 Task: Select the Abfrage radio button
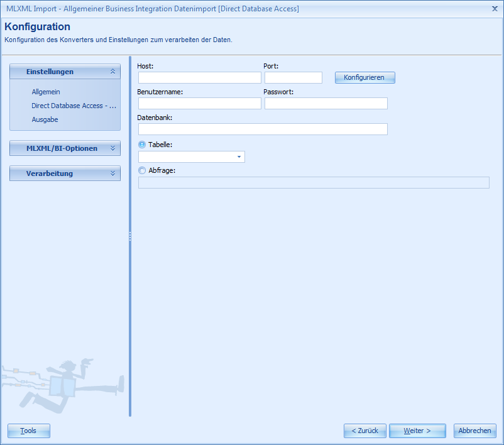pos(141,170)
